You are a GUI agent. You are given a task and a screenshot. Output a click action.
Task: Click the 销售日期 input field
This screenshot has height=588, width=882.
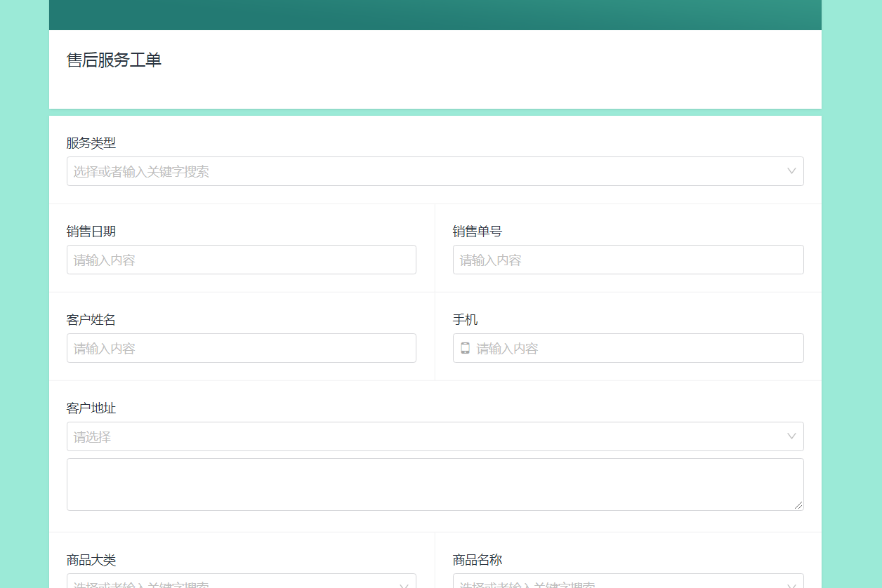(242, 260)
